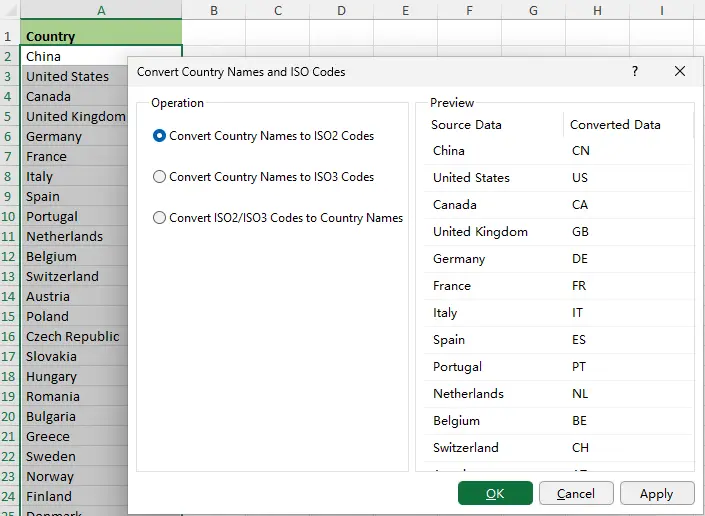Select column H header
Screen dimensions: 705x516
[x=597, y=10]
